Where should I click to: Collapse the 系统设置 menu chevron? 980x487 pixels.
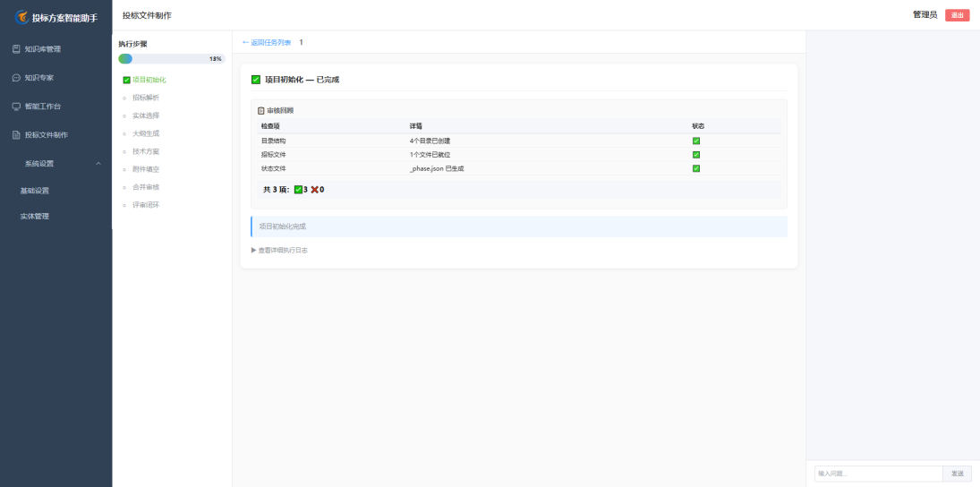[x=98, y=164]
